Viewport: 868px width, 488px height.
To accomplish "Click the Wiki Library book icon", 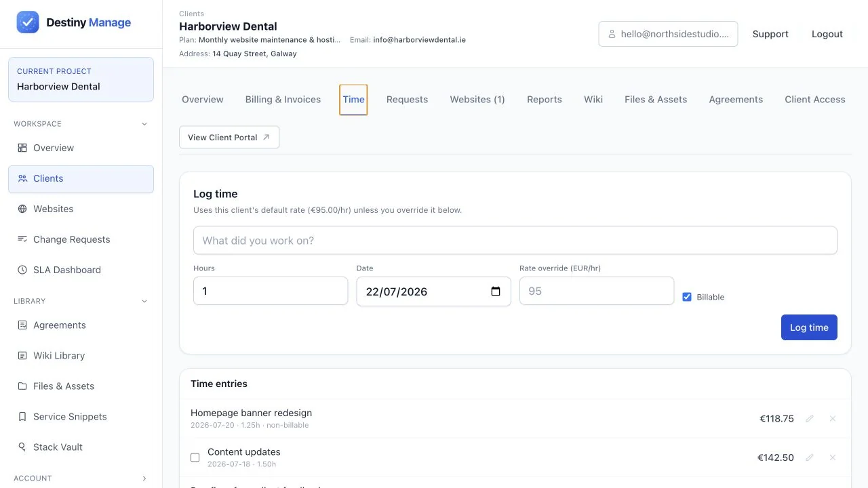I will click(x=22, y=356).
